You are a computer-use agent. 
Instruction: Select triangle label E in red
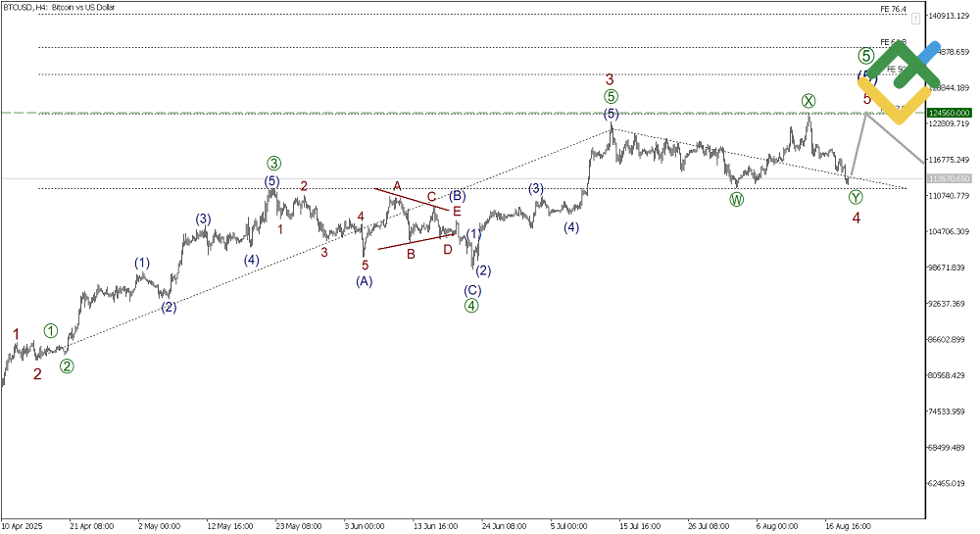point(457,212)
